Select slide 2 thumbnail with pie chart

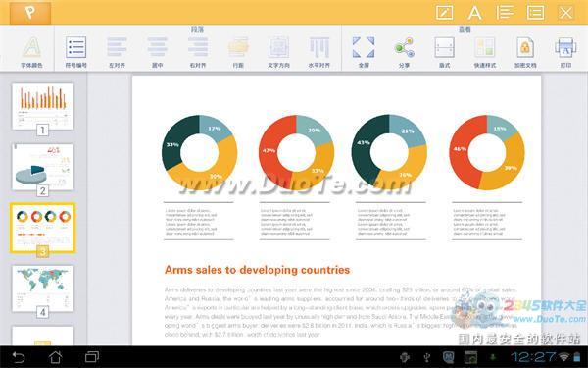(x=43, y=167)
